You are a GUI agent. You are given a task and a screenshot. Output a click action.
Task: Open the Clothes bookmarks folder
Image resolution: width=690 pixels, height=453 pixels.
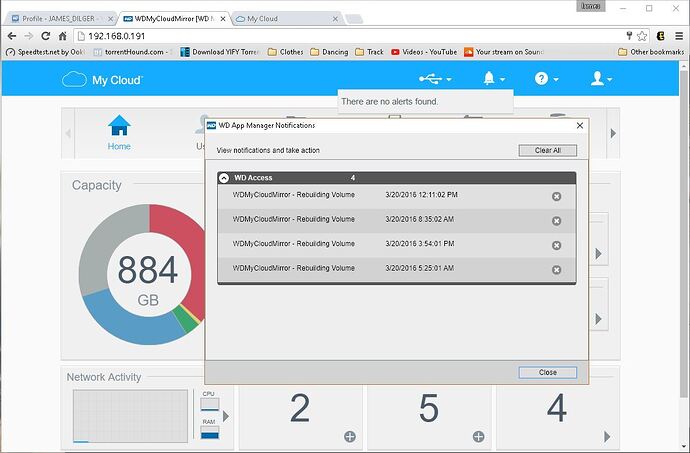(285, 52)
